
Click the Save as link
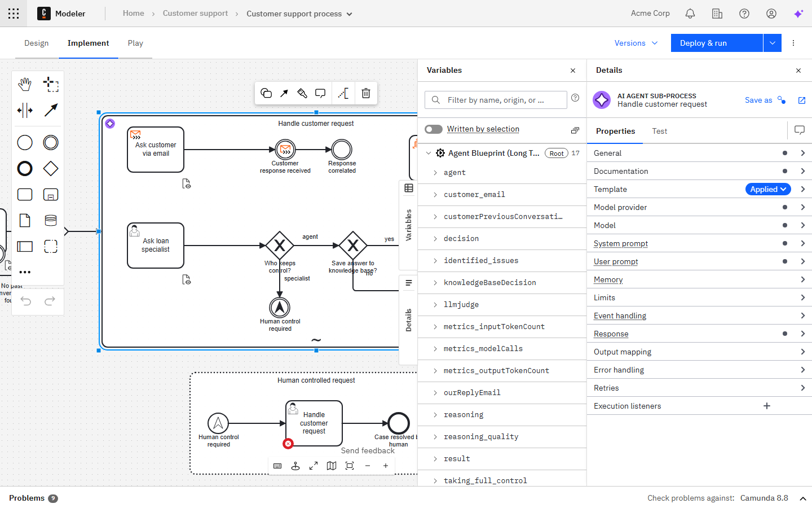click(758, 100)
